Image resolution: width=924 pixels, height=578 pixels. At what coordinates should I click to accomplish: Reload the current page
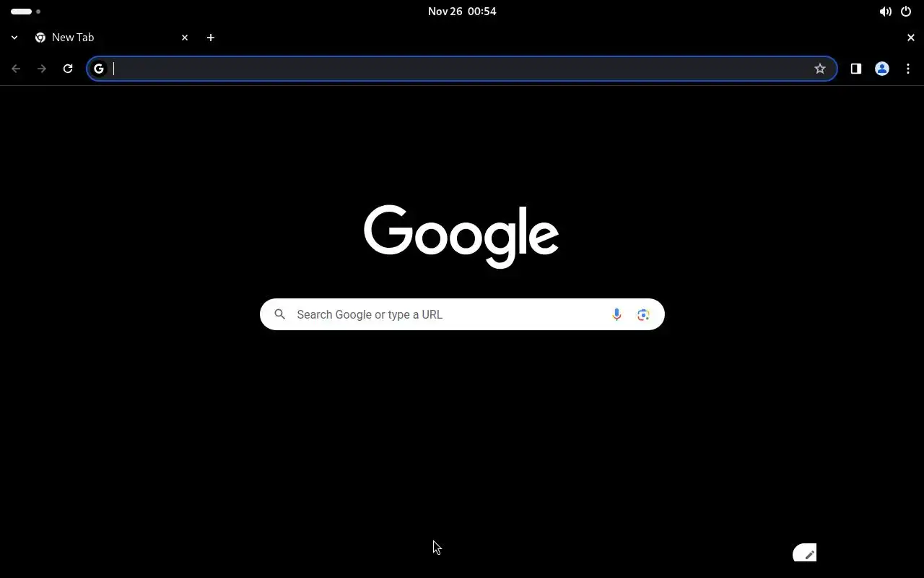68,69
